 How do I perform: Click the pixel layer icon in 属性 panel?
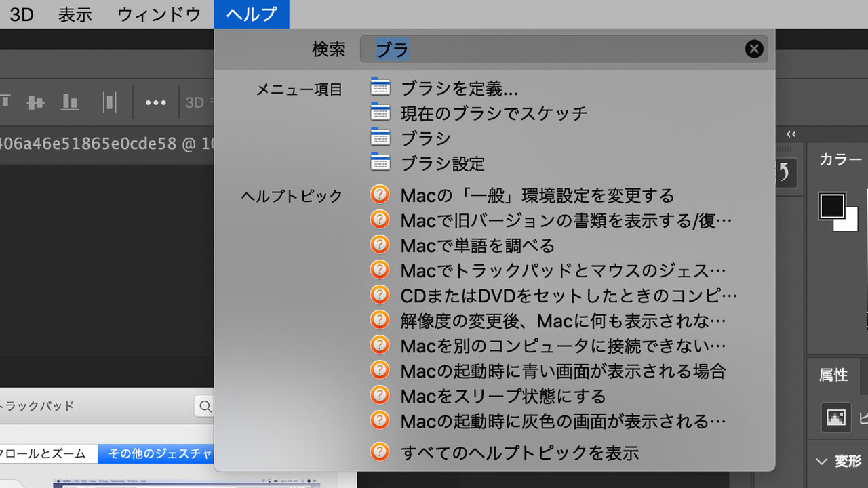pyautogui.click(x=836, y=417)
